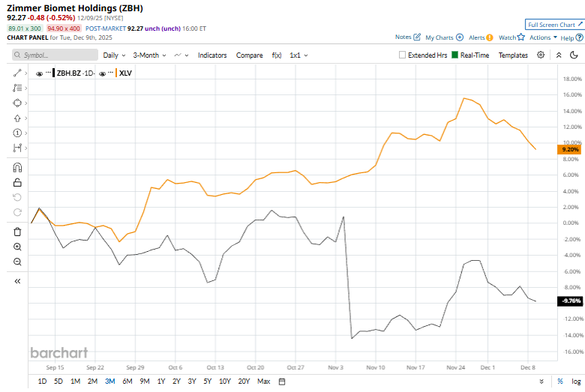The width and height of the screenshot is (585, 392).
Task: Toggle the lock drawings icon
Action: click(x=17, y=182)
